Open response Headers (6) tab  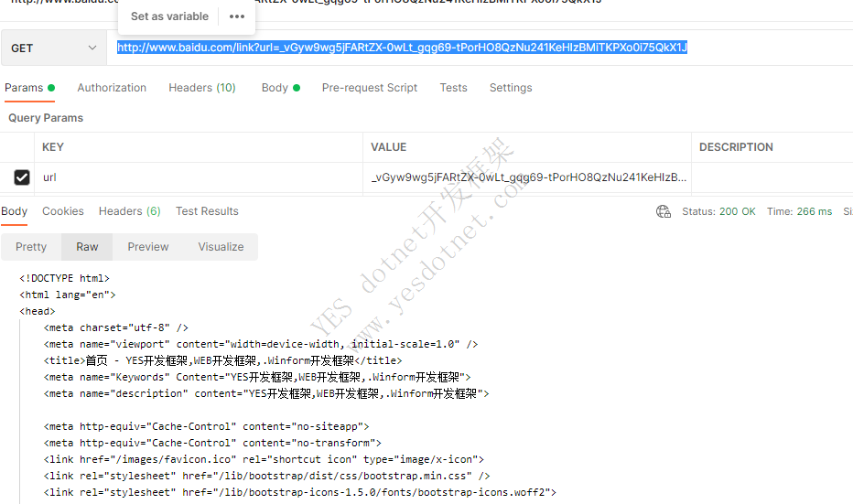tap(129, 211)
